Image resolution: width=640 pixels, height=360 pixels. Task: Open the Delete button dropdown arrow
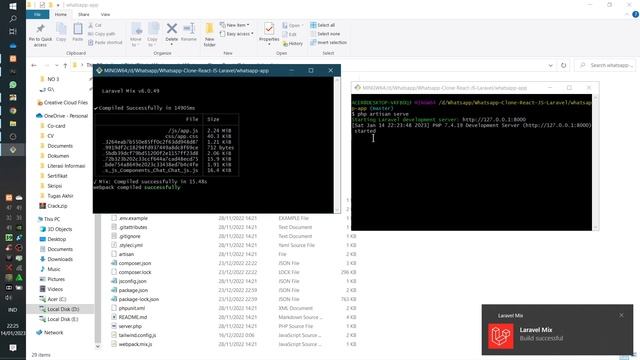pos(172,44)
